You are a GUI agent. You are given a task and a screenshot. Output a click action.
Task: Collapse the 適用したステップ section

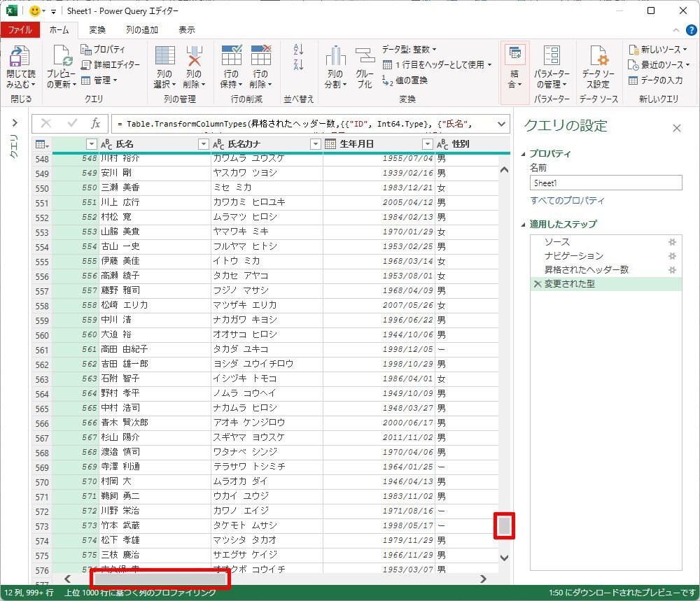(524, 225)
